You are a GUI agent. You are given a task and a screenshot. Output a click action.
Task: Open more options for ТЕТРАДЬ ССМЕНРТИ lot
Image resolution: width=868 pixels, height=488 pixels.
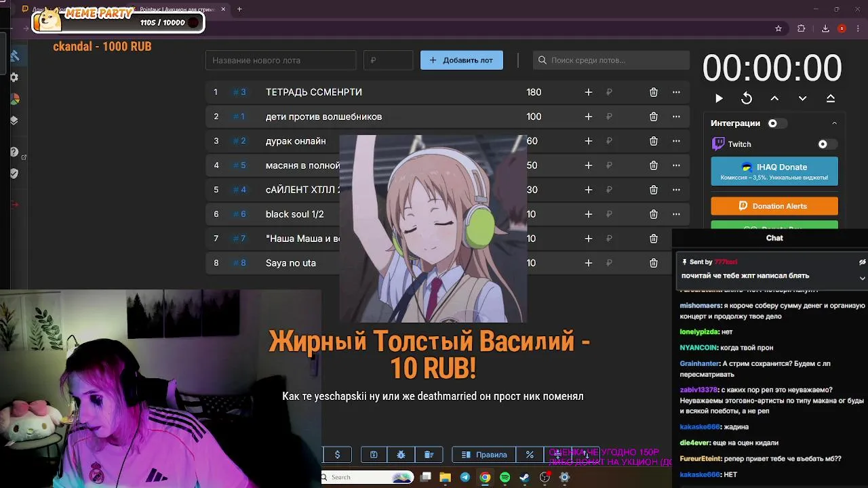676,92
